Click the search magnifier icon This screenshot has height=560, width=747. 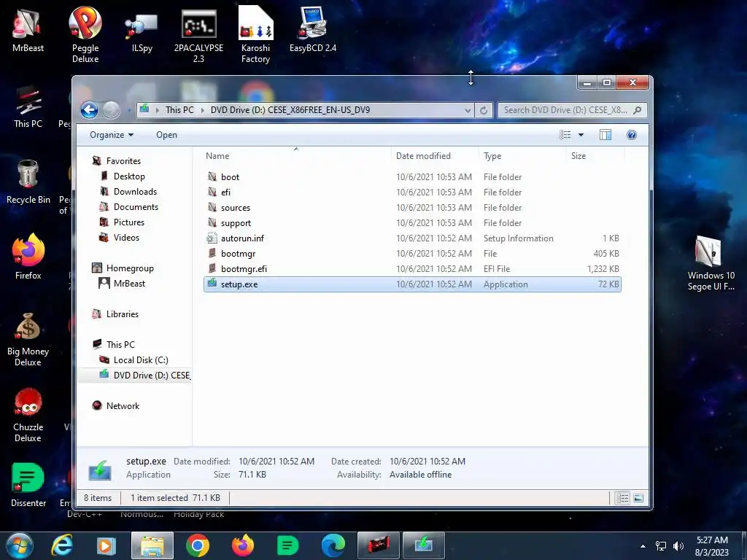pyautogui.click(x=637, y=110)
